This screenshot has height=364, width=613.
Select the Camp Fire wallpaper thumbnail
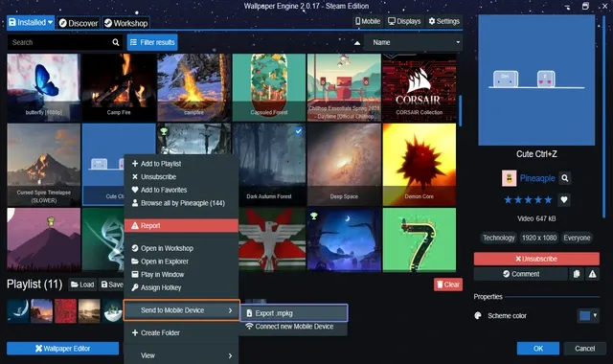pos(119,87)
